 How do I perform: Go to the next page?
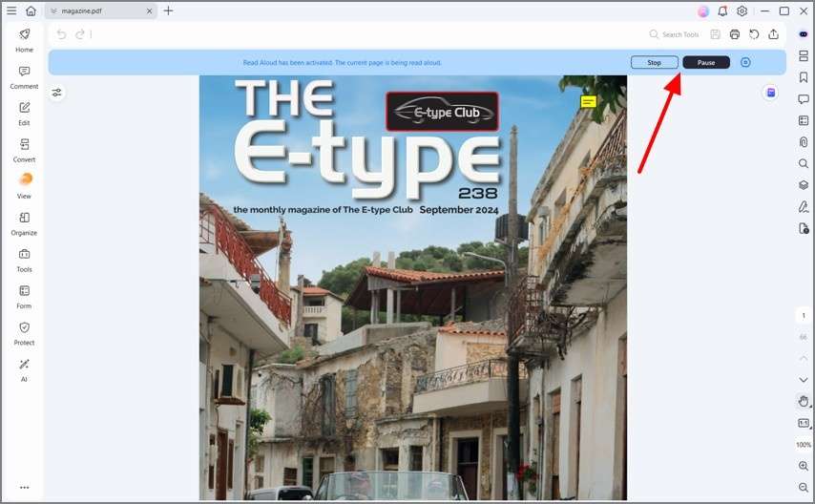tap(804, 380)
